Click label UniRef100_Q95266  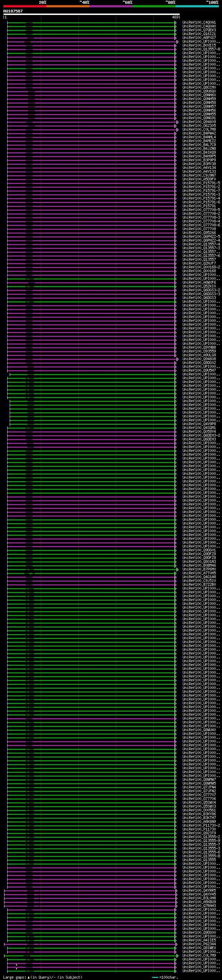coord(199,233)
